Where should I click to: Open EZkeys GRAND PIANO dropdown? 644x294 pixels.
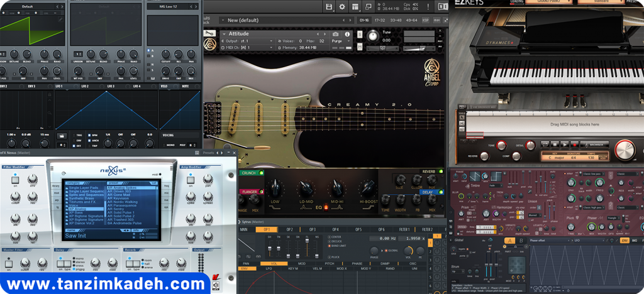click(548, 2)
